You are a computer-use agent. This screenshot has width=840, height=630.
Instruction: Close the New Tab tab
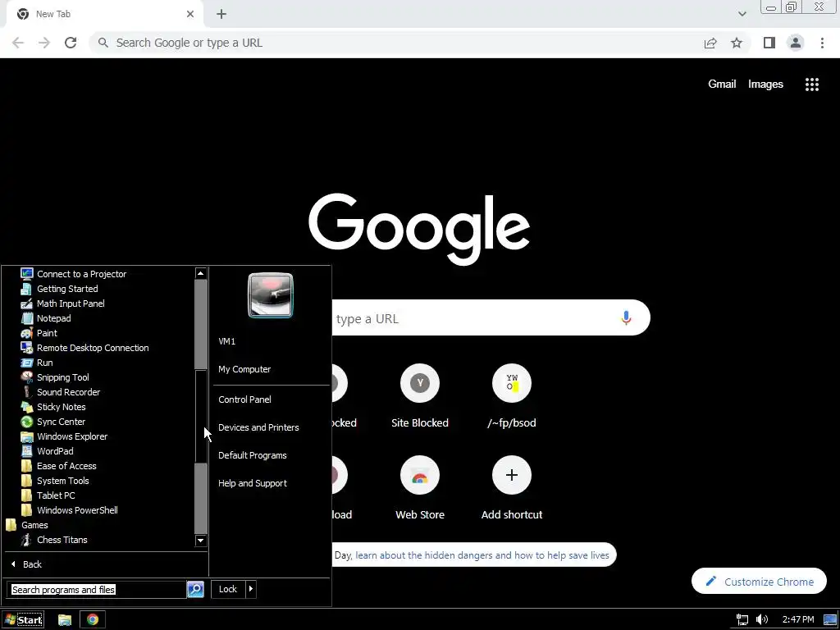[x=190, y=14]
